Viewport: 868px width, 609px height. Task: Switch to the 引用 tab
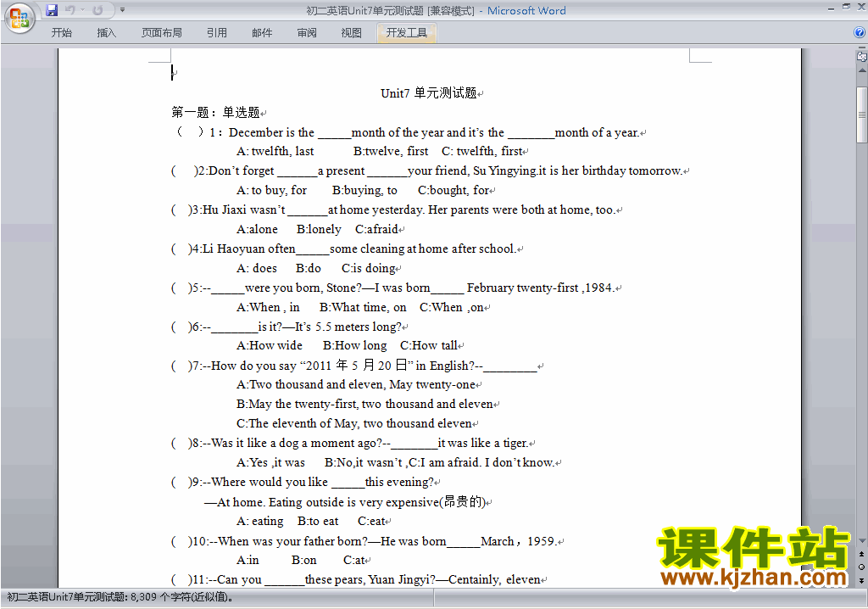216,33
